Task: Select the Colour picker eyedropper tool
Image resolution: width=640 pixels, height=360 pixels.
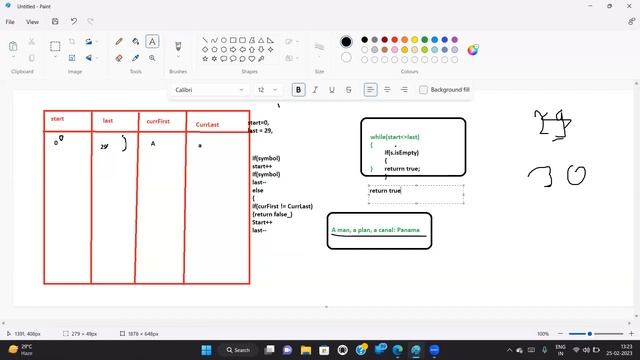Action: coord(136,58)
